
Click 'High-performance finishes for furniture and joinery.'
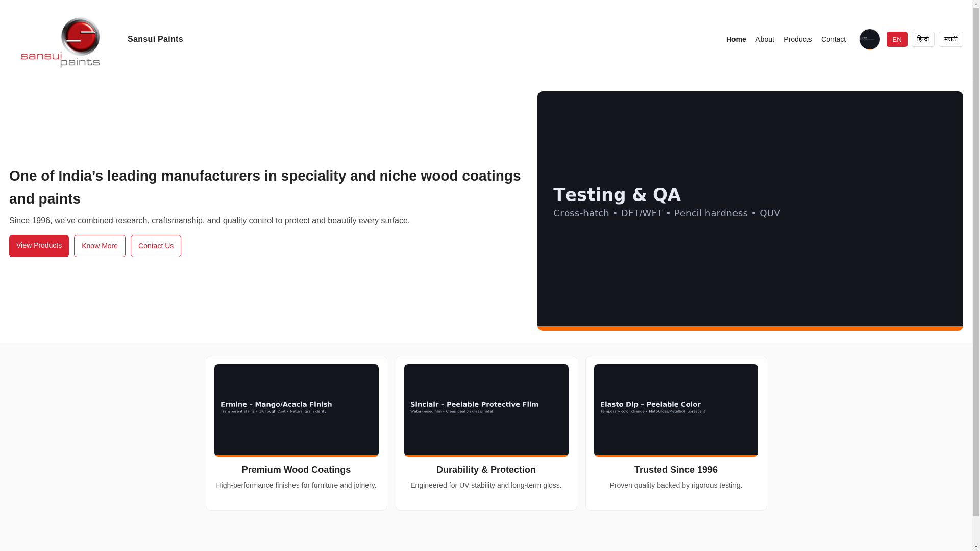click(x=296, y=485)
